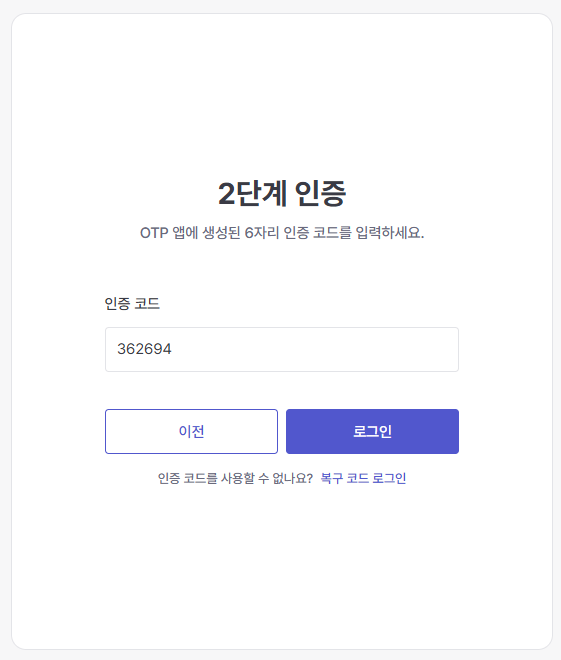Click the 인증 코드 field label
Viewport: 561px width, 660px height.
point(132,303)
